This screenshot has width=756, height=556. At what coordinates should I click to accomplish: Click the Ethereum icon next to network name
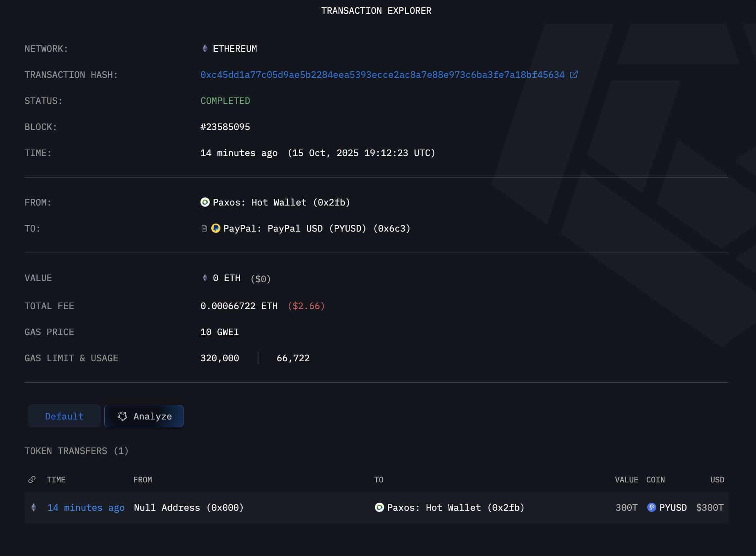coord(205,48)
